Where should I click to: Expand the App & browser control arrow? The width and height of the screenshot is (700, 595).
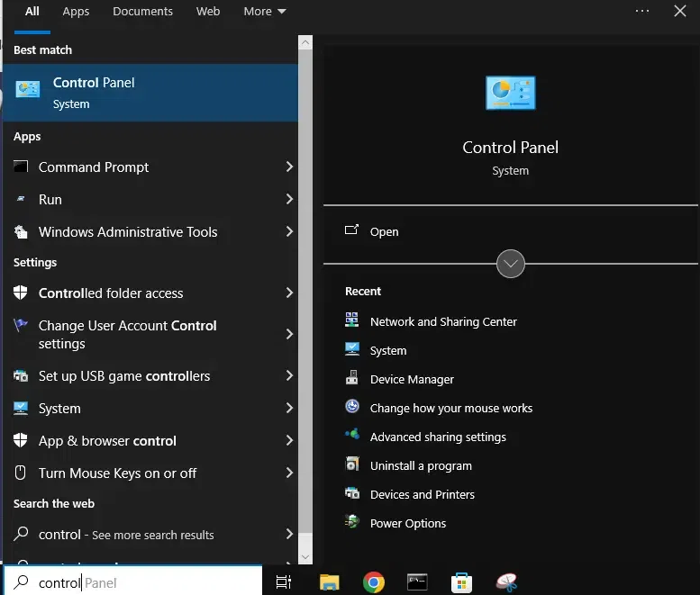pyautogui.click(x=289, y=440)
